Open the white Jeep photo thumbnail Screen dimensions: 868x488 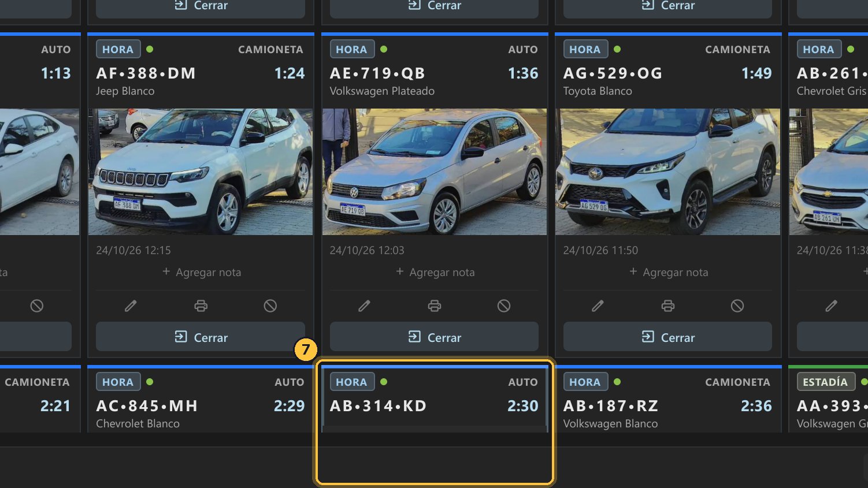click(201, 172)
